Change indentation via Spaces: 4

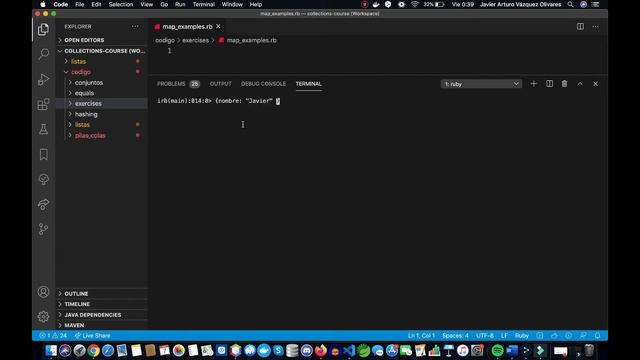point(455,336)
